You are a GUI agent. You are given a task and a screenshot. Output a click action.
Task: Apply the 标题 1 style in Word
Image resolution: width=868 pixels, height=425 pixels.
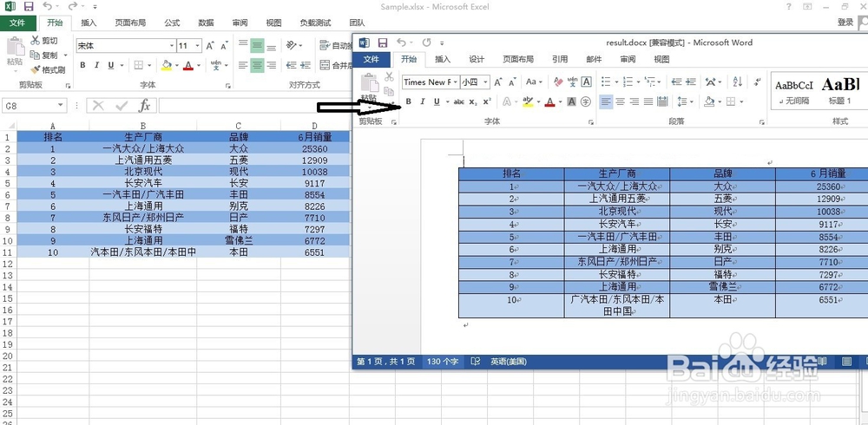tap(839, 92)
